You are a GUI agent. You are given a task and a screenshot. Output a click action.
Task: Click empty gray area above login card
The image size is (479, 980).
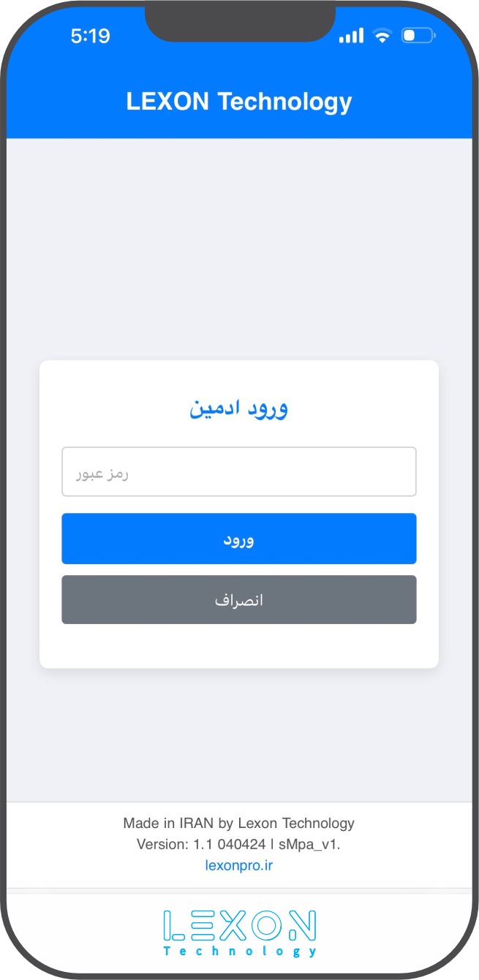pos(238,248)
